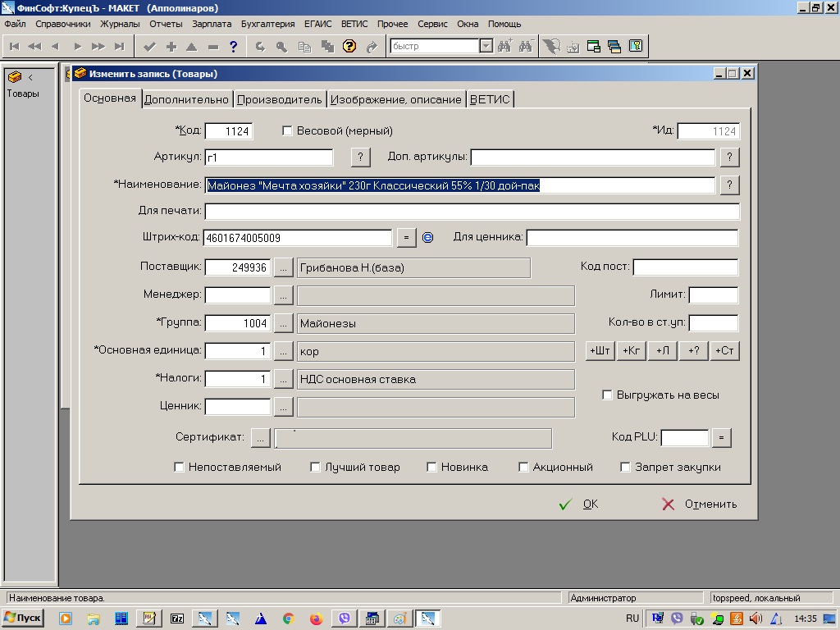Collapse left panel with the < arrow
The image size is (840, 630).
tap(30, 77)
